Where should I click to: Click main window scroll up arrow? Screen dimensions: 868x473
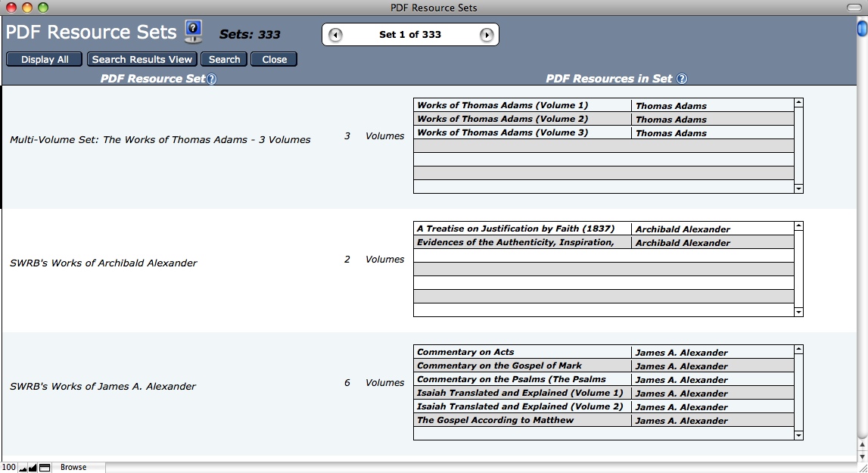point(863,445)
